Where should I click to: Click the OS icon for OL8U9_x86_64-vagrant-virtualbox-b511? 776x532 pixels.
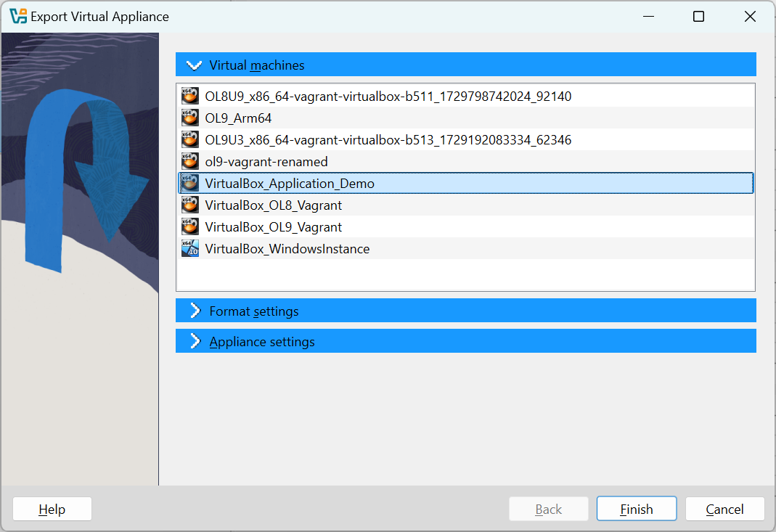click(x=190, y=96)
